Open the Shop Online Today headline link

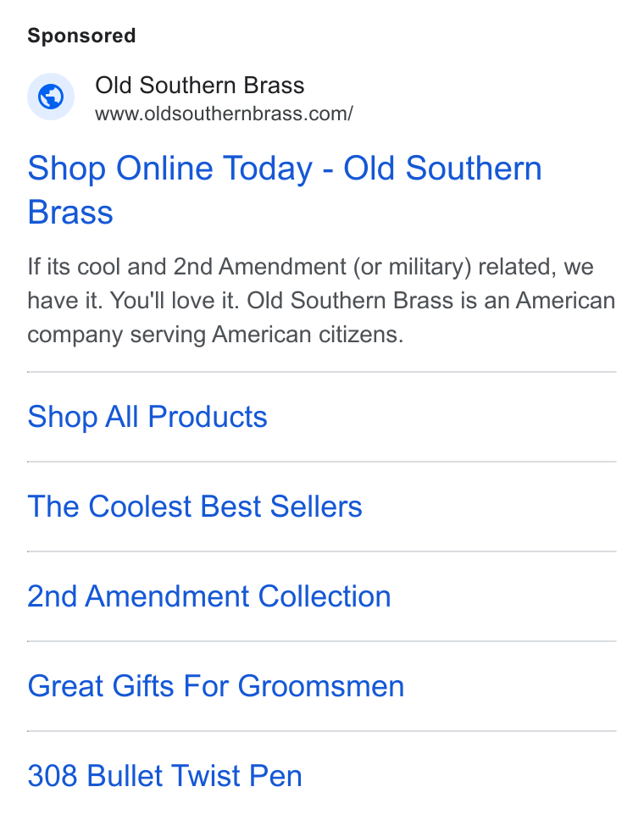(285, 190)
